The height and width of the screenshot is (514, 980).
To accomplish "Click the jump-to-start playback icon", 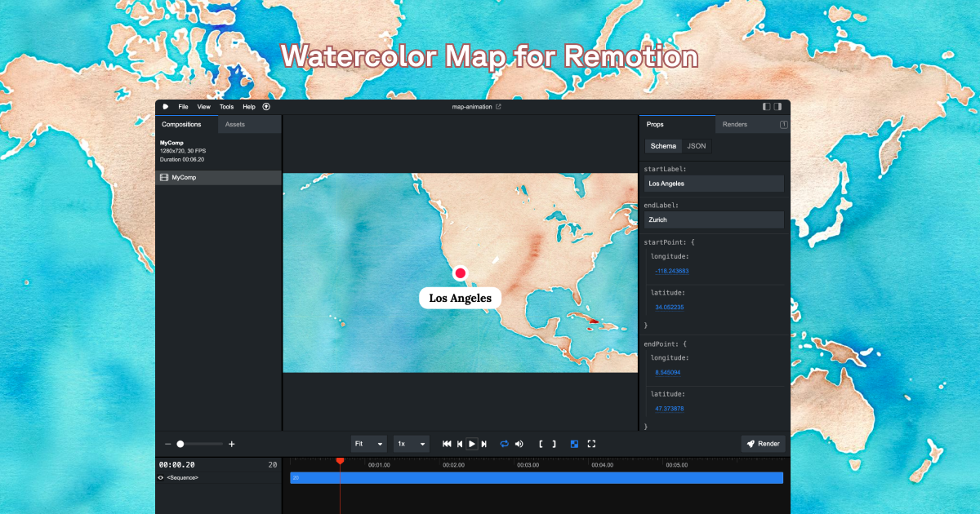I will (447, 444).
